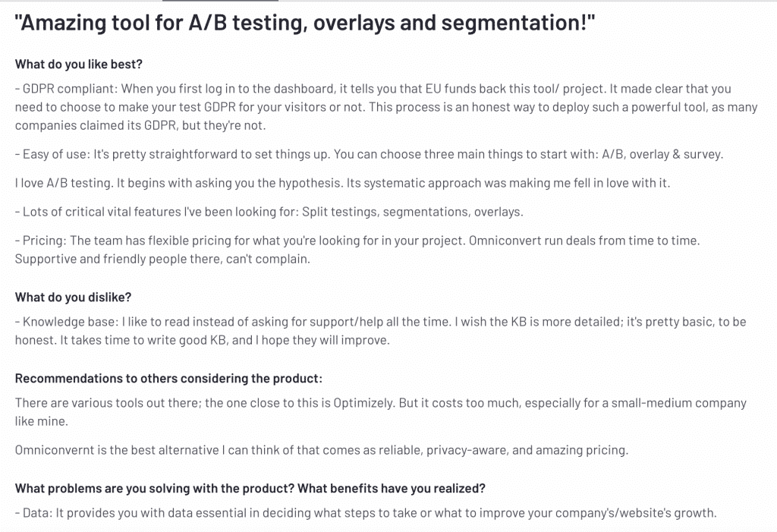Screen dimensions: 777x532
Task: Click the "I love A/B testing" sentence
Action: 65,184
